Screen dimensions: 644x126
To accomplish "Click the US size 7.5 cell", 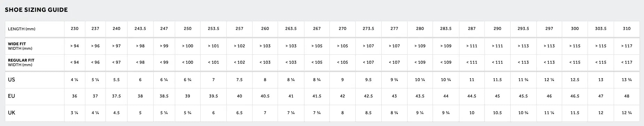I will (239, 80).
